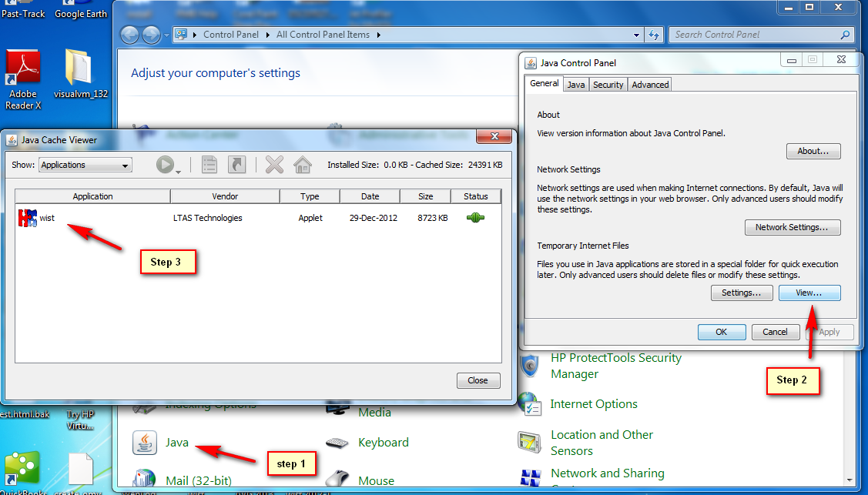Open HP ProtectTools Security Manager
Image resolution: width=868 pixels, height=495 pixels.
pyautogui.click(x=615, y=366)
